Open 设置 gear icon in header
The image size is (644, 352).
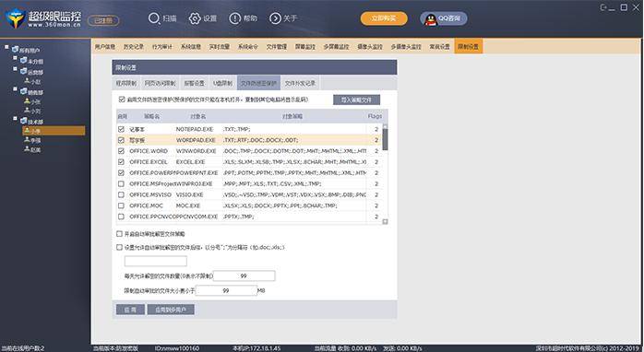195,18
